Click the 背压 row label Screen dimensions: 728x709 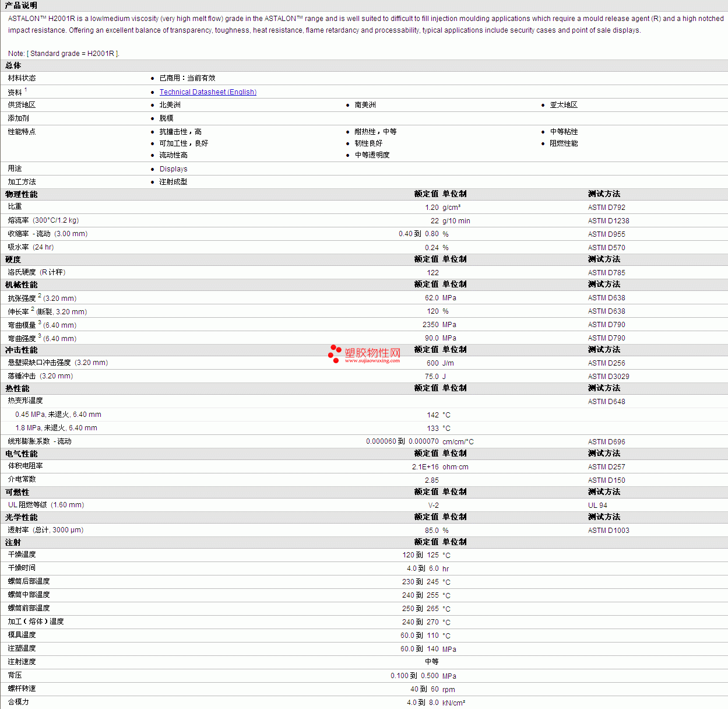click(x=15, y=675)
